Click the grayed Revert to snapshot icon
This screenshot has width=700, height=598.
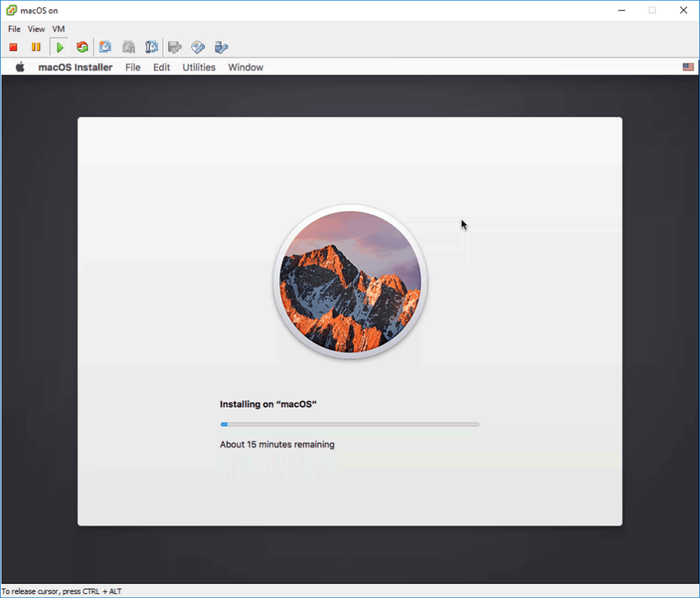[128, 47]
